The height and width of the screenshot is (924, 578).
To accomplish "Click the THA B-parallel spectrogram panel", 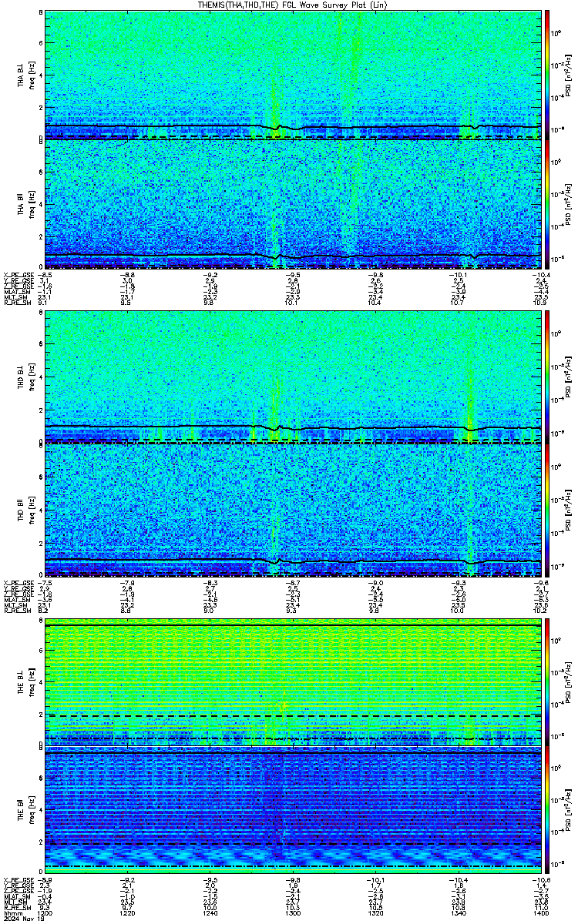I will tap(293, 204).
